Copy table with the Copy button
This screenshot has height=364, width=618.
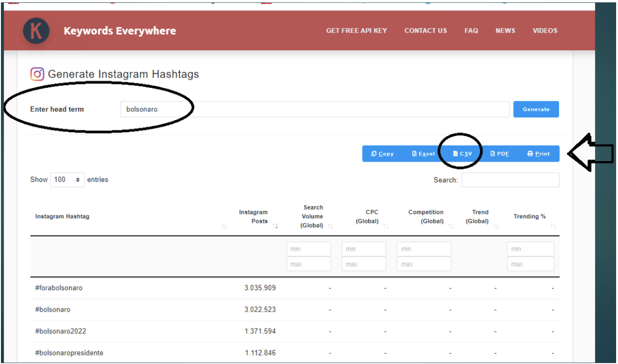(x=382, y=154)
